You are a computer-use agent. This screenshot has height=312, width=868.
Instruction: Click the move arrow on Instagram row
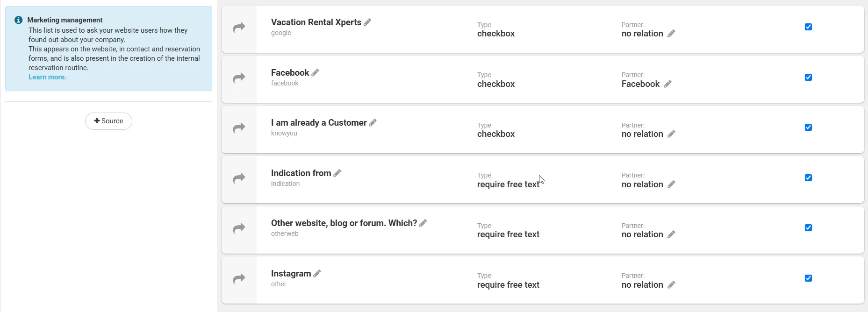point(239,279)
